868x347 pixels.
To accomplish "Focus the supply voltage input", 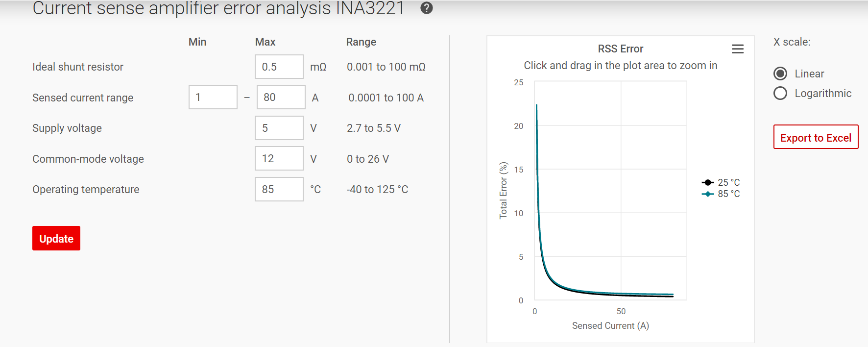I will (x=279, y=128).
